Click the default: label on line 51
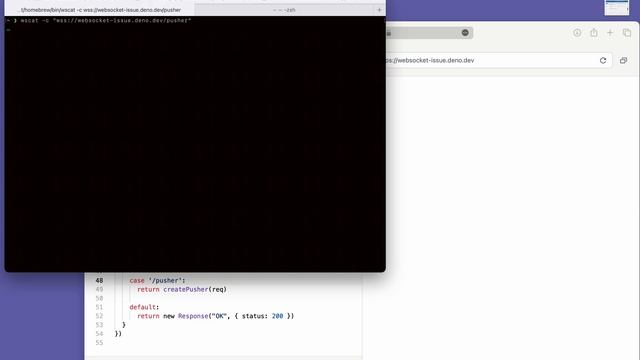 point(144,307)
